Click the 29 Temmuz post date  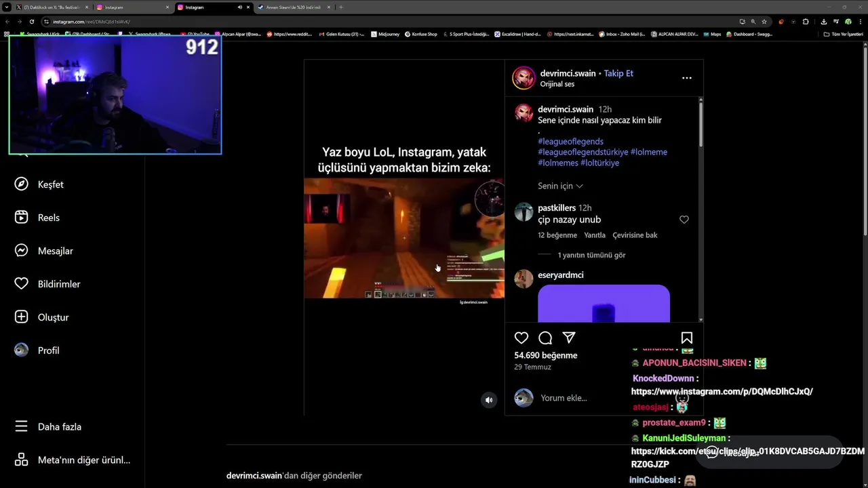pos(532,367)
